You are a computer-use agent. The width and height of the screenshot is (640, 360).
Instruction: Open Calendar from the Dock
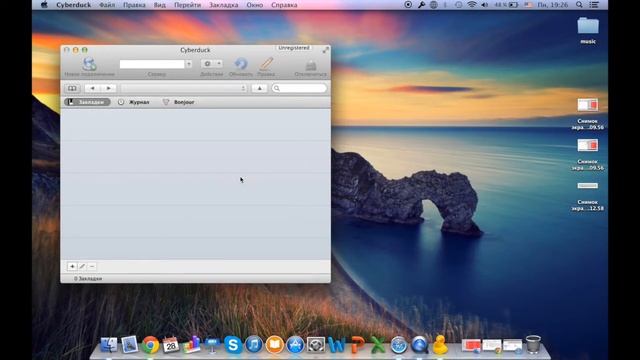[171, 345]
